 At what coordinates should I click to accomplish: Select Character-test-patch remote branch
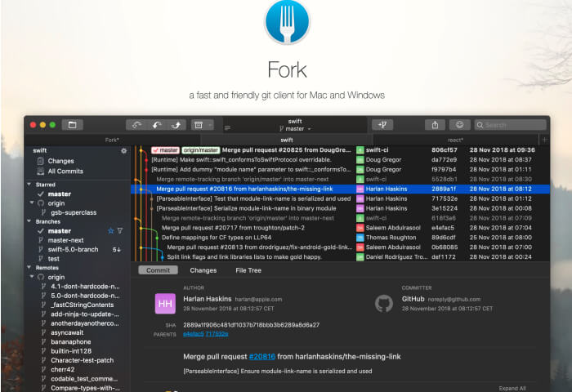pyautogui.click(x=82, y=360)
